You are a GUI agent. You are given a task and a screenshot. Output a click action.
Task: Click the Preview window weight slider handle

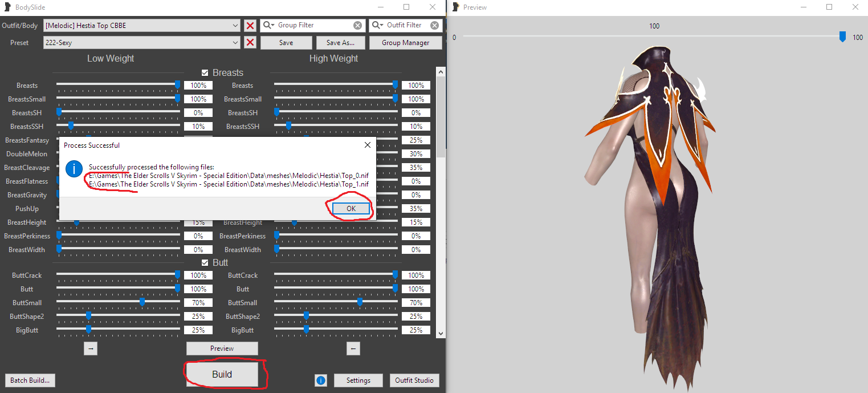point(842,37)
